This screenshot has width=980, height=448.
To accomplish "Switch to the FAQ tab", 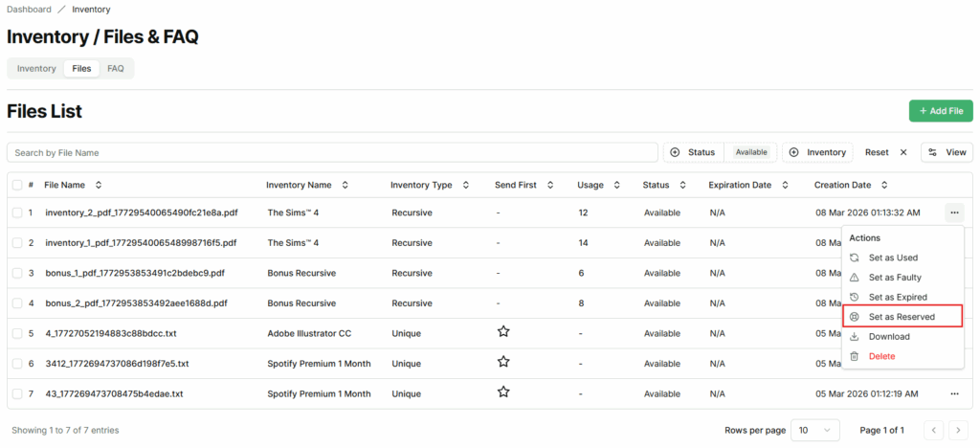I will pos(115,69).
